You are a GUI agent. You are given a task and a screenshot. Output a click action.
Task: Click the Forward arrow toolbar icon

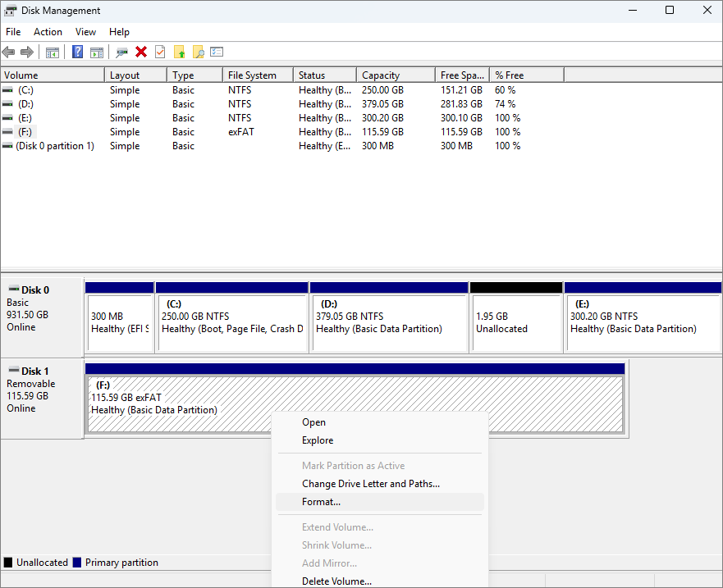[27, 52]
